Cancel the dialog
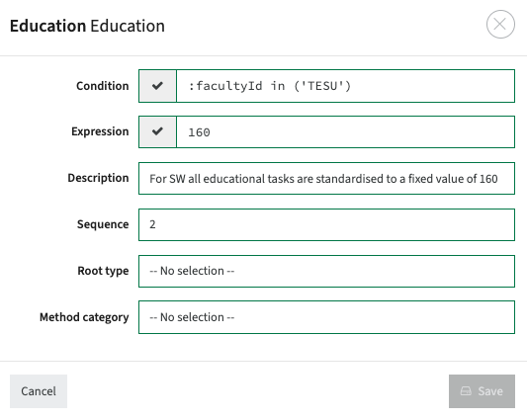Image resolution: width=527 pixels, height=420 pixels. point(39,391)
